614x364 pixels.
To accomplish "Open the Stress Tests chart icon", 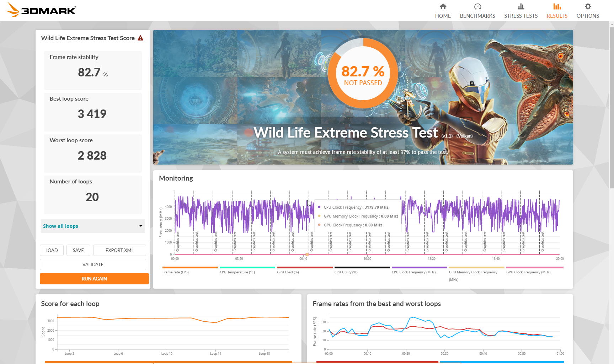I will pyautogui.click(x=521, y=6).
